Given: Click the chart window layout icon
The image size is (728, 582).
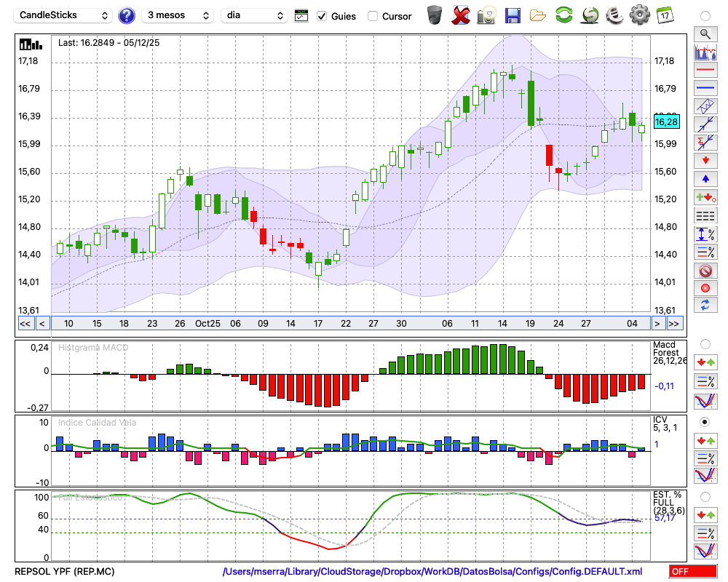Looking at the screenshot, I should click(x=301, y=16).
